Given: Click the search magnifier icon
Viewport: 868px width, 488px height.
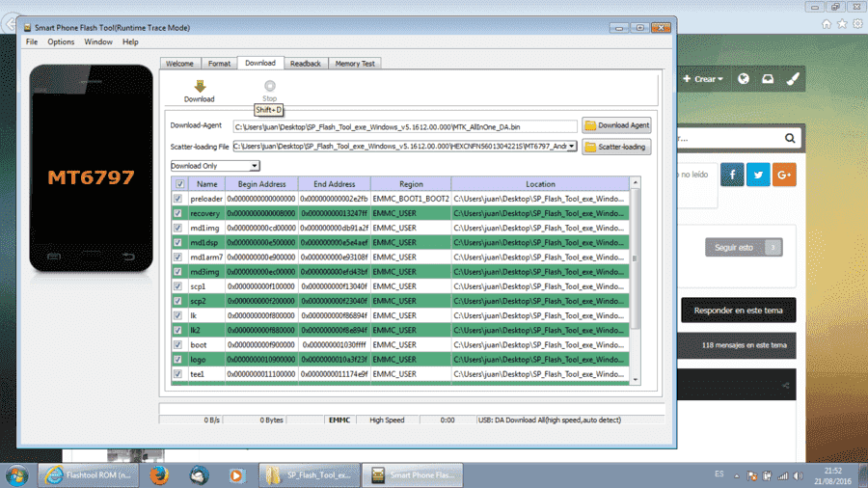Looking at the screenshot, I should 790,138.
